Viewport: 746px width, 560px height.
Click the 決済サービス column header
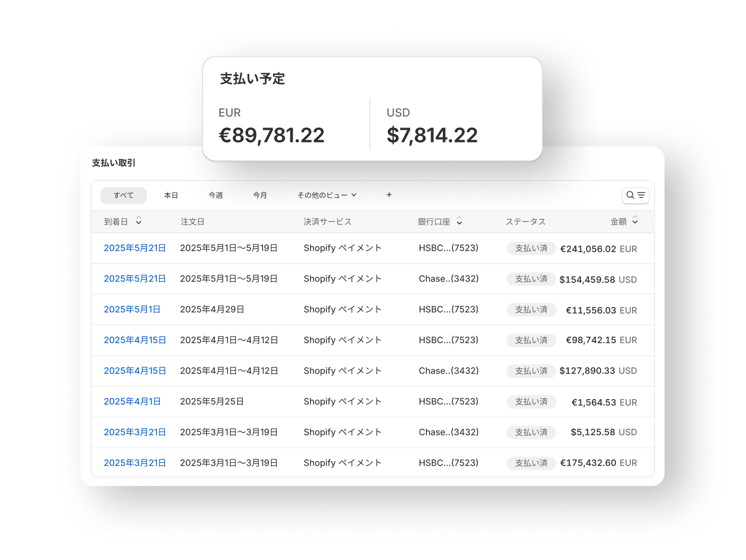click(327, 222)
